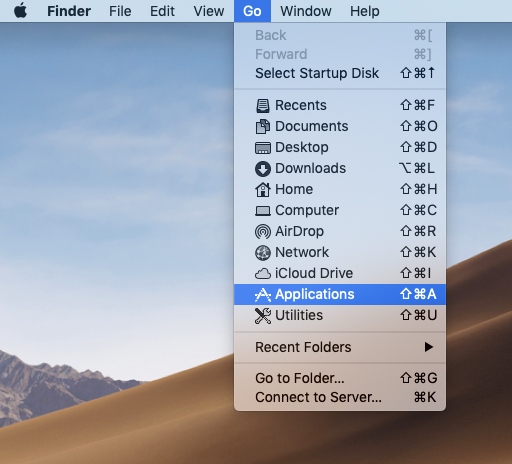Click the Computer laptop icon
The height and width of the screenshot is (464, 512).
pyautogui.click(x=263, y=211)
